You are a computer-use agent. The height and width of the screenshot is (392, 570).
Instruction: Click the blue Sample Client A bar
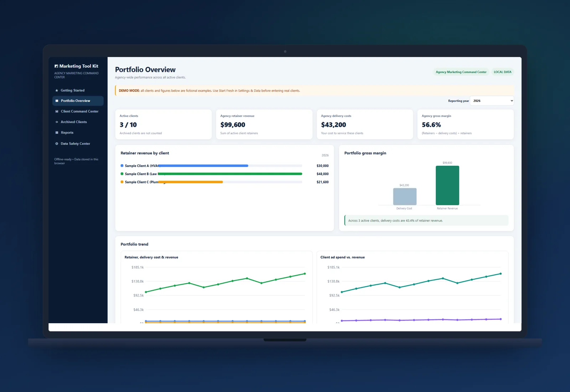point(203,166)
